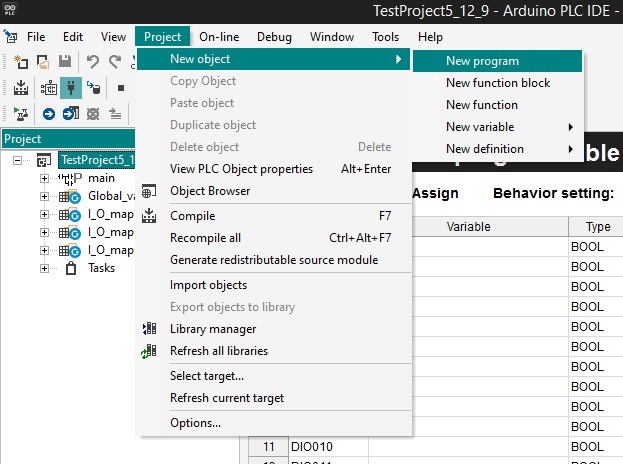Select Generate redistributable source module
This screenshot has width=623, height=464.
point(274,260)
